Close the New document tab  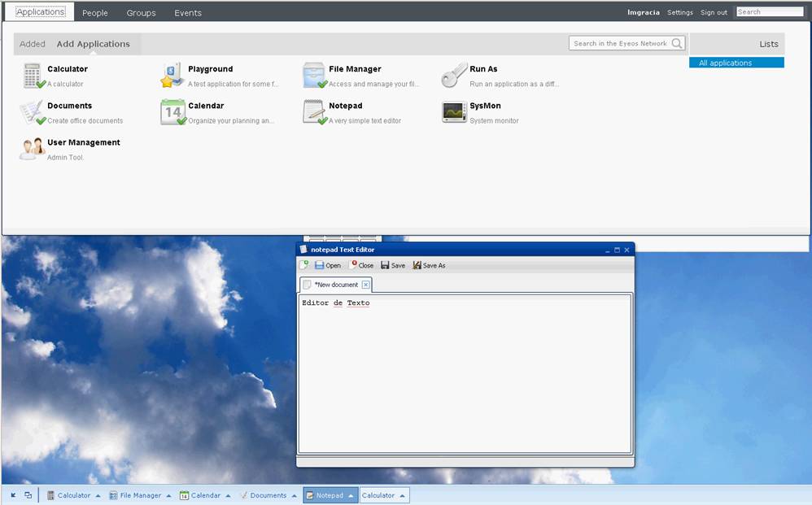(366, 285)
